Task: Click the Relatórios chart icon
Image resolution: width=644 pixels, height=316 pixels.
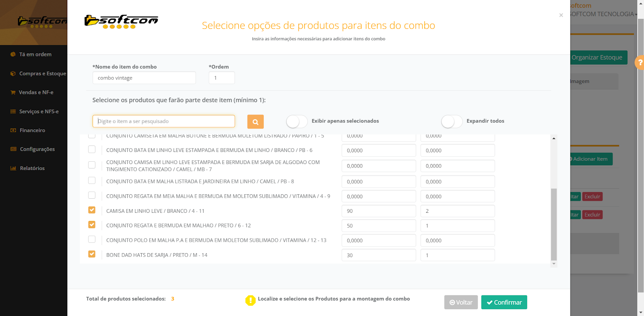Action: point(13,168)
